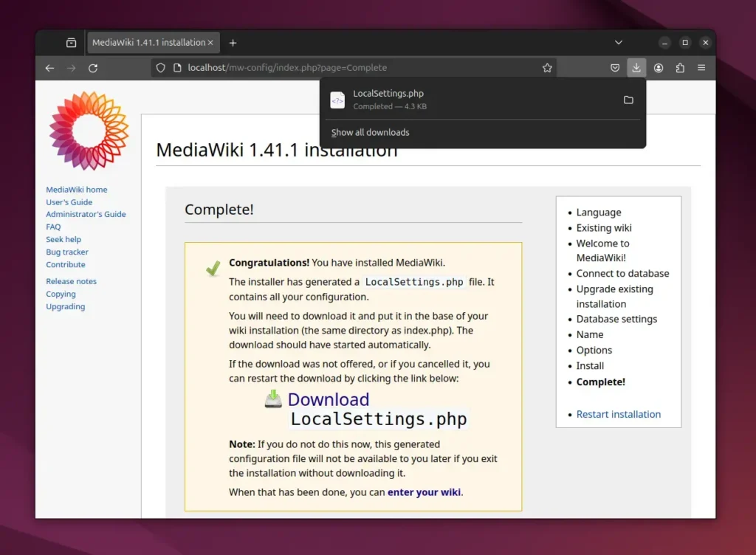This screenshot has width=756, height=555.
Task: Open the Release notes link
Action: (72, 281)
